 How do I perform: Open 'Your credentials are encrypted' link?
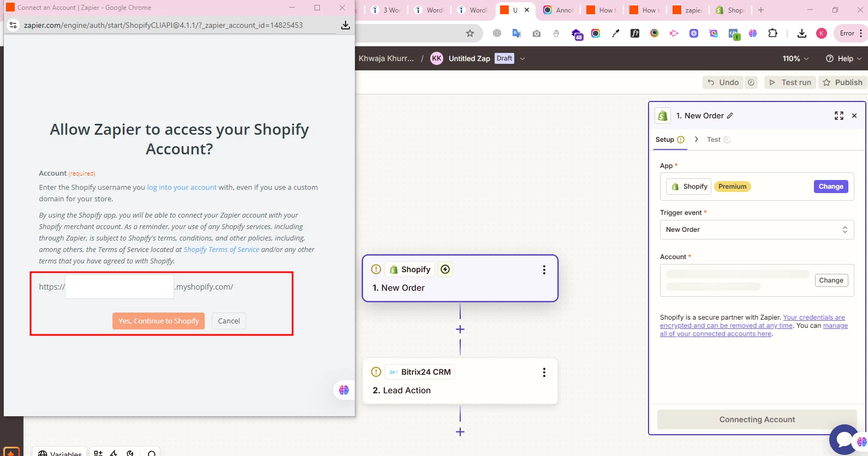point(753,321)
